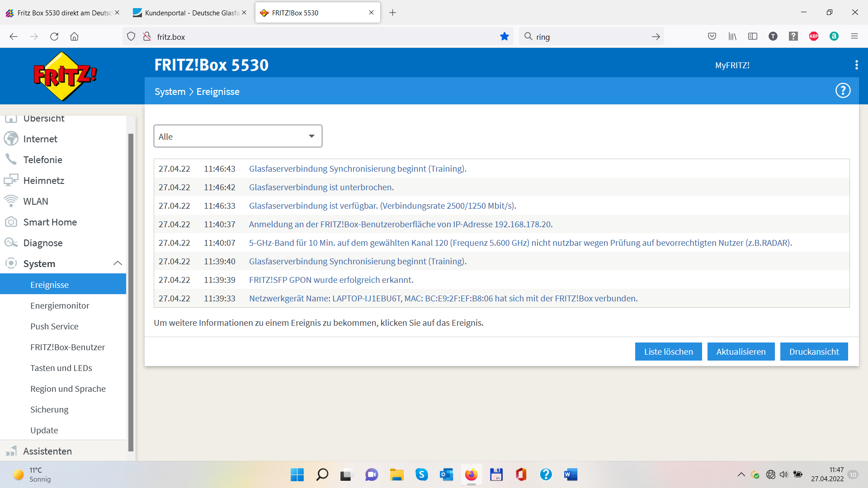Click the Internet globe icon in sidebar
This screenshot has width=868, height=488.
click(x=11, y=139)
